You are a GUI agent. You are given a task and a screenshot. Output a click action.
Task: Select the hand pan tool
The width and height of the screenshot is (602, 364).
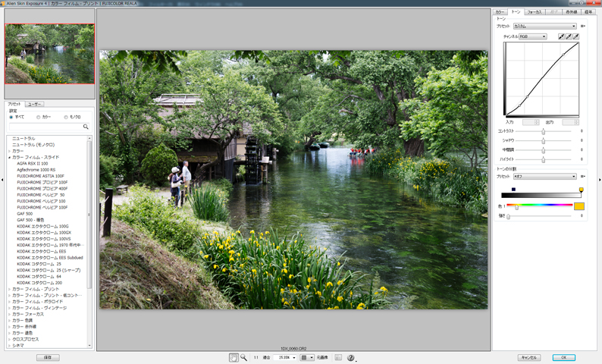(234, 357)
